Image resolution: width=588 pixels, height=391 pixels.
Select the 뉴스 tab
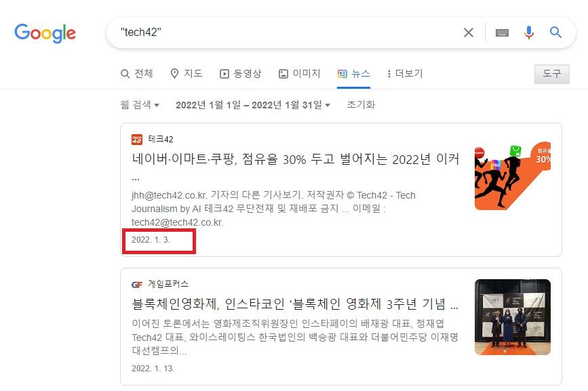click(x=354, y=73)
